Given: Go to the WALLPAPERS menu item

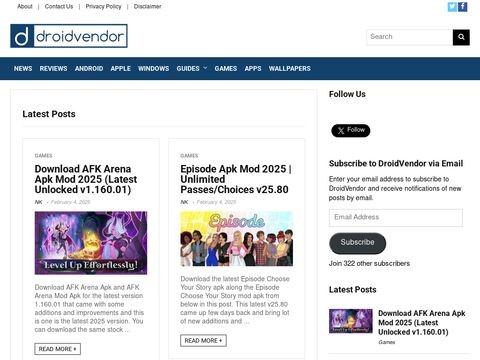Looking at the screenshot, I should coord(290,68).
